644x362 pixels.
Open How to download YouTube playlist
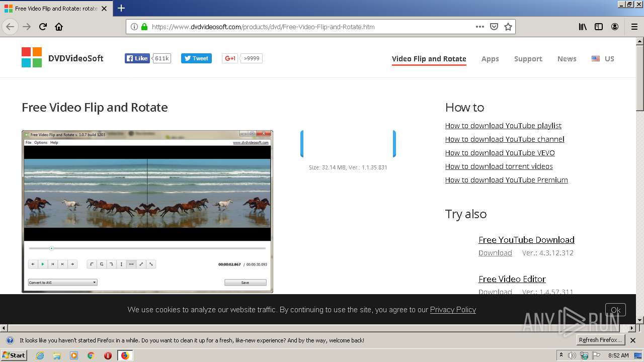[503, 126]
